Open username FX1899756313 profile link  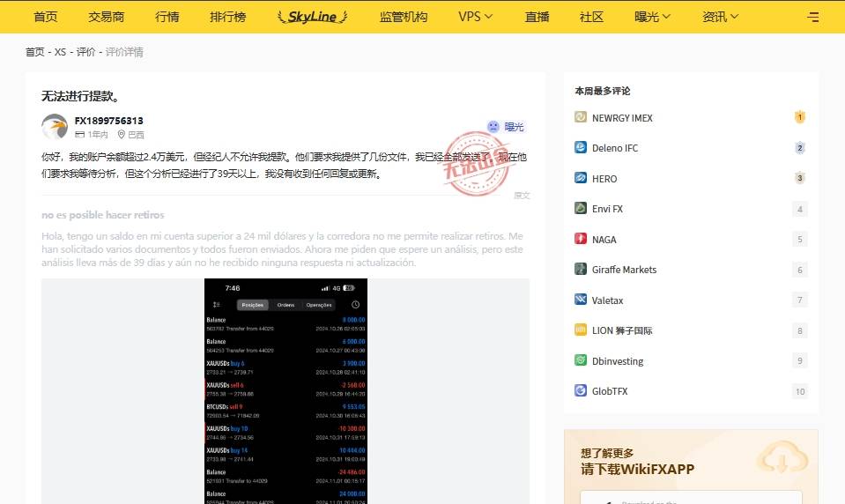[109, 121]
